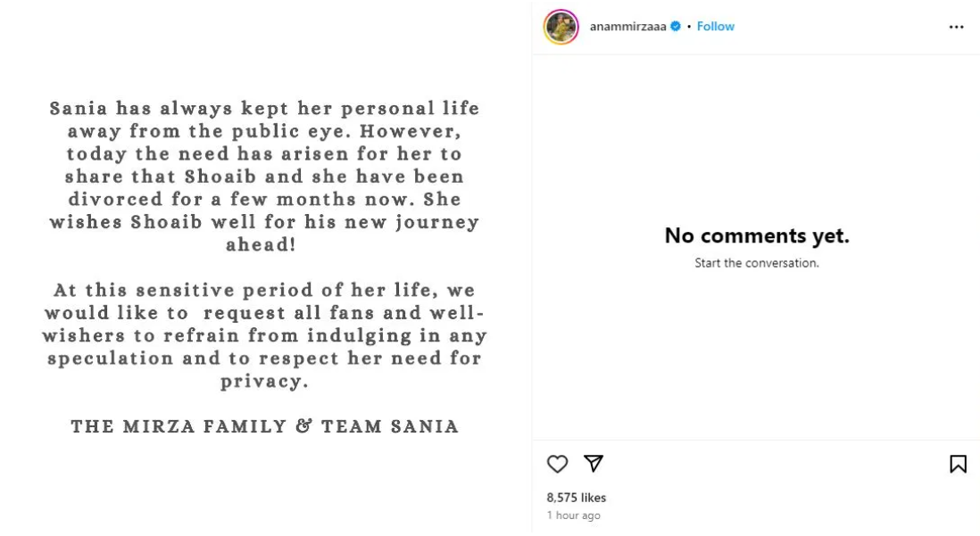This screenshot has width=980, height=536.
Task: Click the line starting "Sania has always kept"
Action: tap(265, 108)
